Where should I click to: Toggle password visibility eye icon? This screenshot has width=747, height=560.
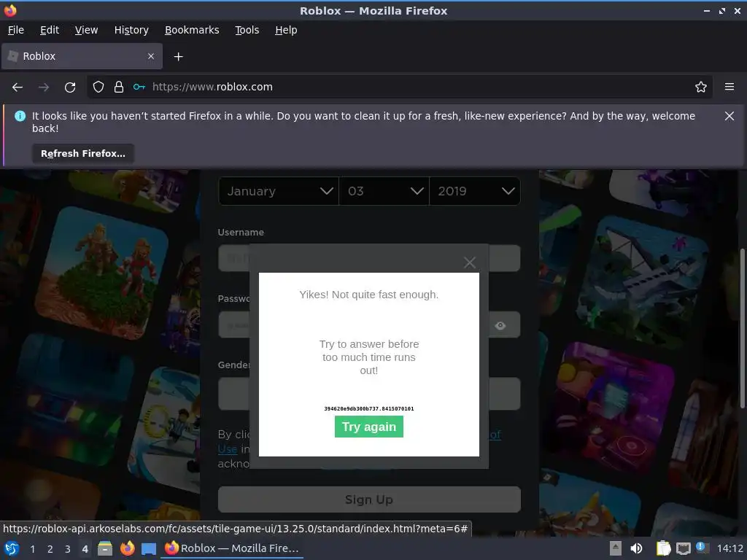point(500,326)
